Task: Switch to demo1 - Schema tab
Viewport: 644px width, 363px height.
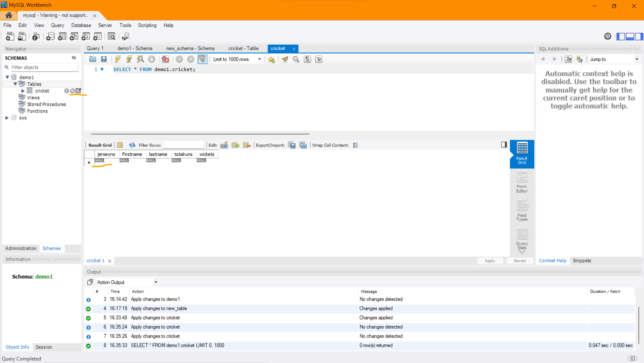Action: click(x=135, y=48)
